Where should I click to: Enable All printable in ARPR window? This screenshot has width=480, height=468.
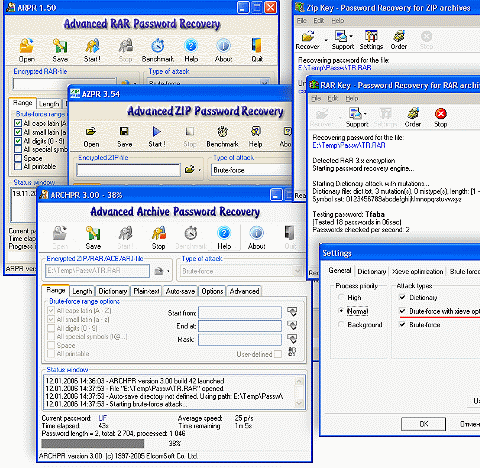pyautogui.click(x=18, y=166)
